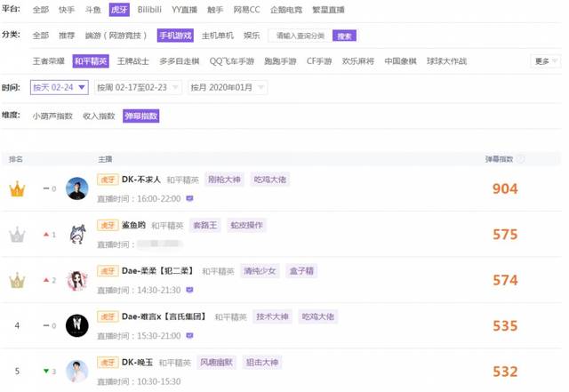This screenshot has width=569, height=392.
Task: Select the 娱乐 category
Action: pyautogui.click(x=252, y=36)
